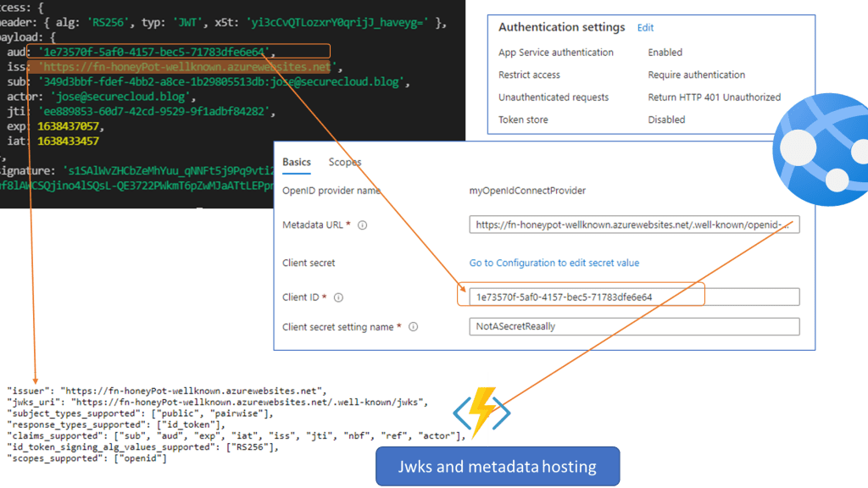Focus the Client ID text field
Viewport: 868px width, 488px height.
[633, 297]
